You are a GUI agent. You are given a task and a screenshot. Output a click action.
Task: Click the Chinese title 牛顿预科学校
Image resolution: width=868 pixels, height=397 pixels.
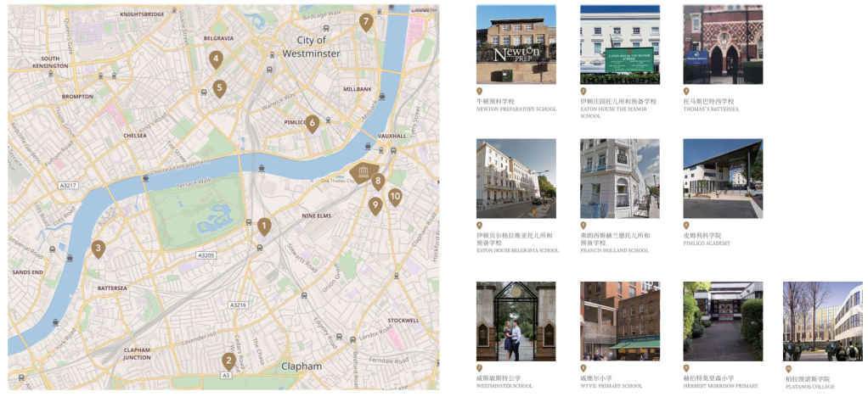click(495, 102)
